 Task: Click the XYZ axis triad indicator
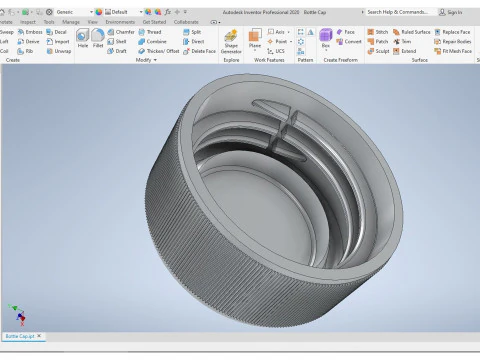tap(17, 315)
